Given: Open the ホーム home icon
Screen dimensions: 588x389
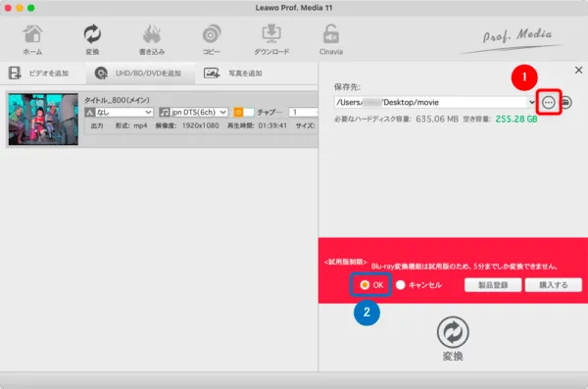Looking at the screenshot, I should pos(32,39).
